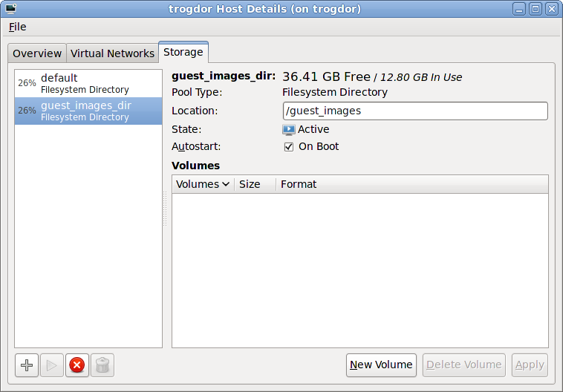Image resolution: width=563 pixels, height=392 pixels.
Task: Toggle the On Boot autostart checkbox
Action: point(289,147)
